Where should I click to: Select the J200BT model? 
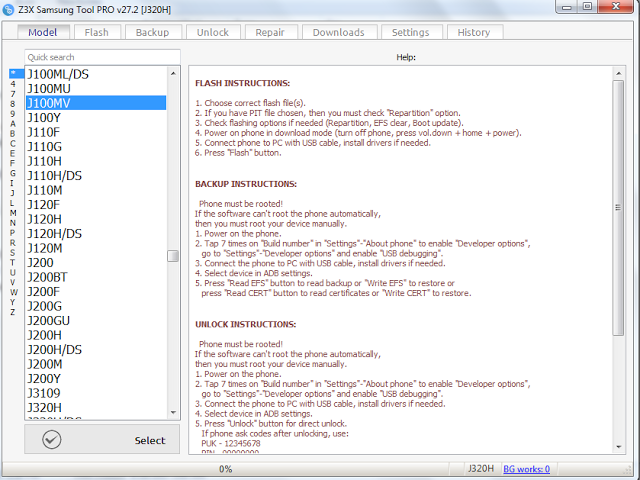pyautogui.click(x=96, y=277)
